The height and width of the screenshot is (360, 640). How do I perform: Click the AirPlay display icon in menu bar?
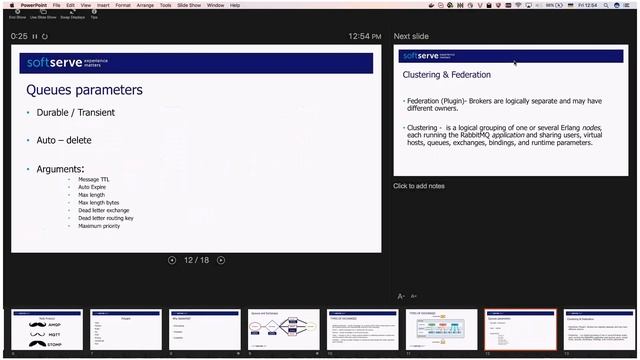click(529, 5)
